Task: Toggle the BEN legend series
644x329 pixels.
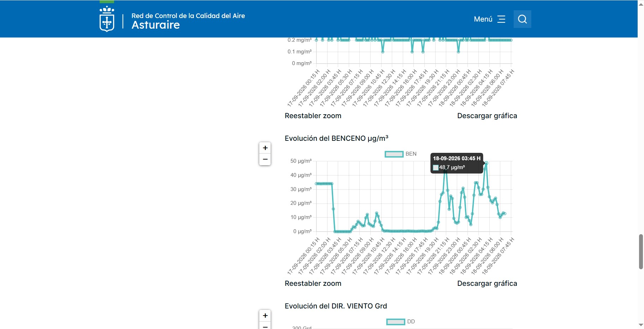Action: click(x=401, y=154)
